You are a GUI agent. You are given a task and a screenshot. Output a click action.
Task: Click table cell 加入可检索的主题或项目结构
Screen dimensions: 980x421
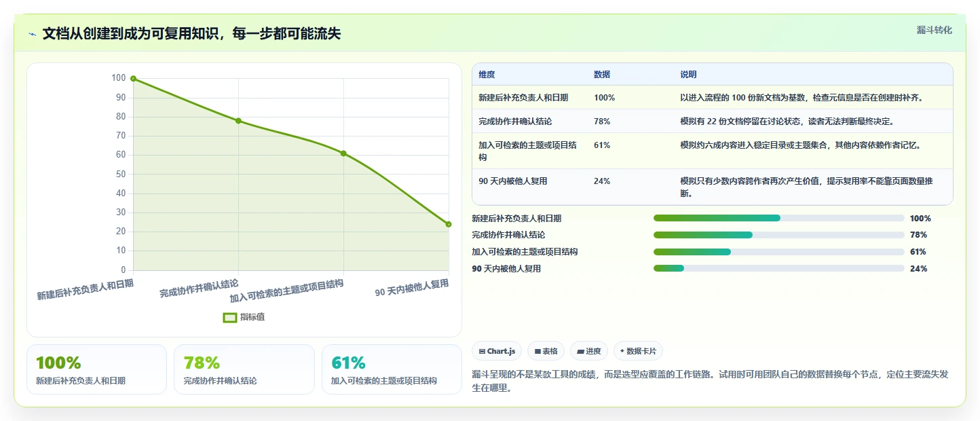point(529,151)
